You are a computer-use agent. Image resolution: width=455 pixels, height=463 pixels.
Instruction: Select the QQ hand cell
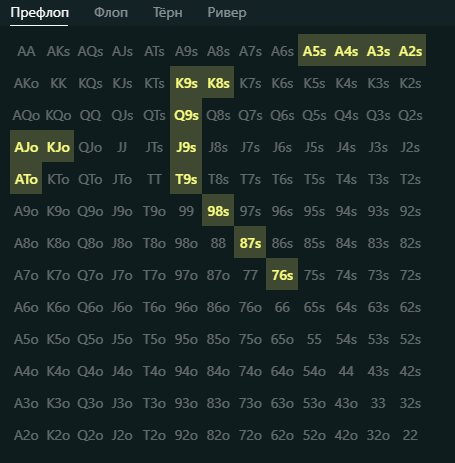click(90, 115)
